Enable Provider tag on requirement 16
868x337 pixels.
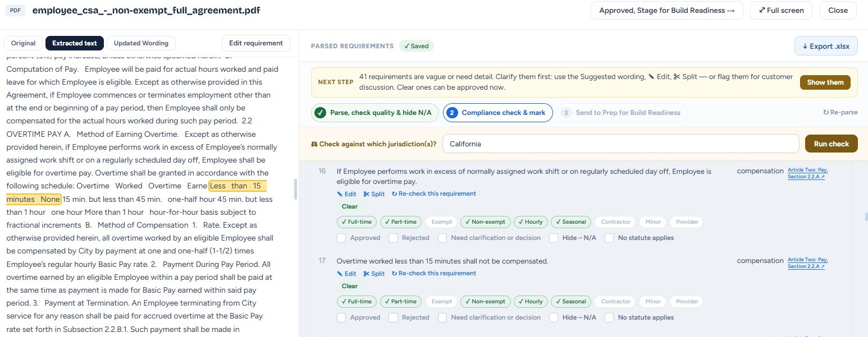click(x=687, y=222)
